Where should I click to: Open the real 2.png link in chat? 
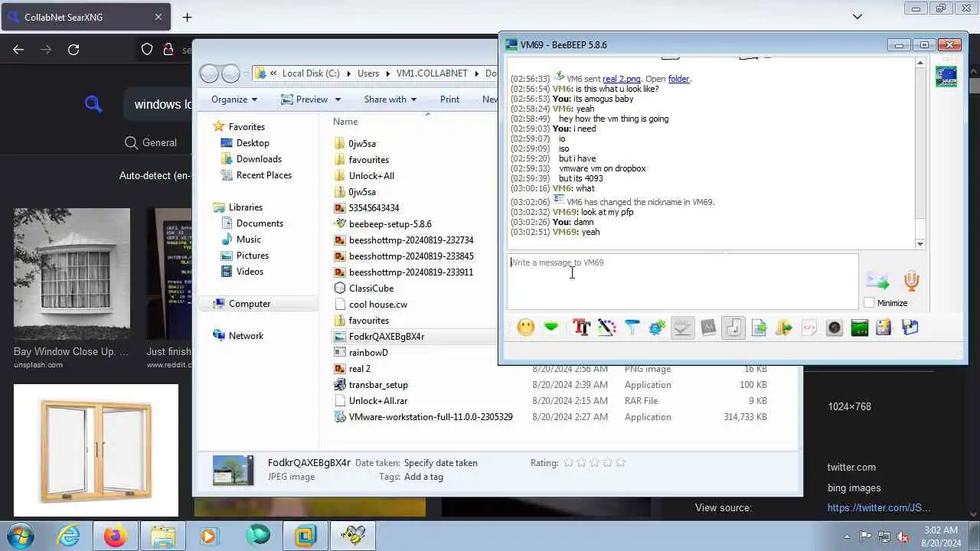pos(621,79)
